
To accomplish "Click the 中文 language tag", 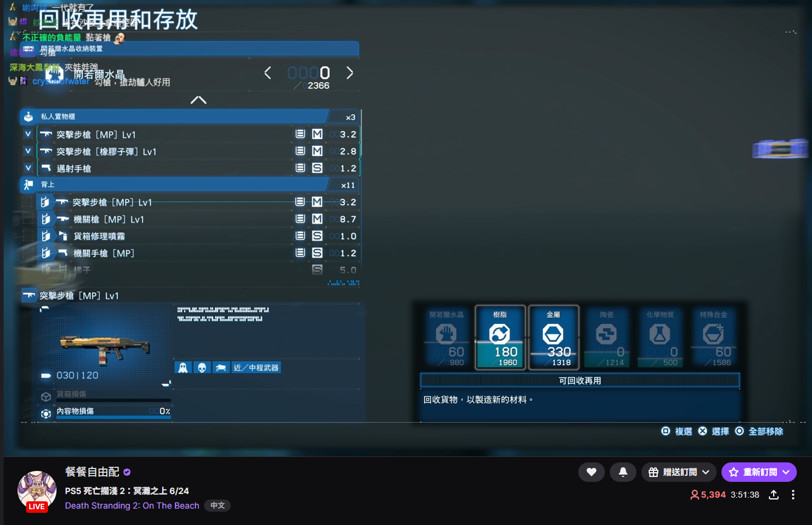I will 217,506.
